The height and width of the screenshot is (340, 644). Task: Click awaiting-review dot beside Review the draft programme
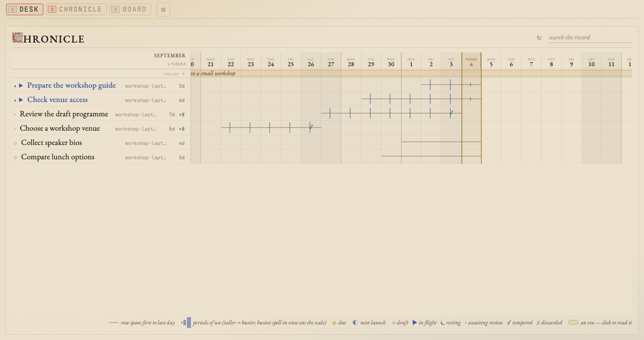[15, 115]
